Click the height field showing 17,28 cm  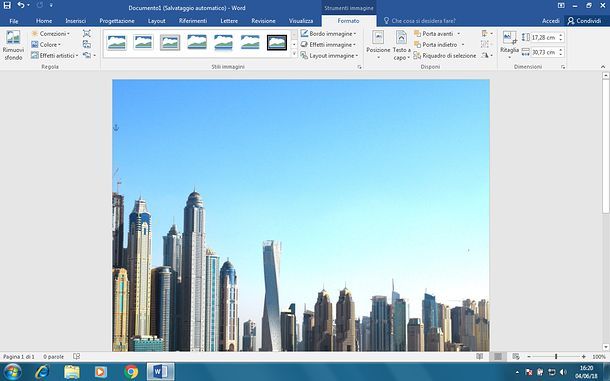coord(544,37)
